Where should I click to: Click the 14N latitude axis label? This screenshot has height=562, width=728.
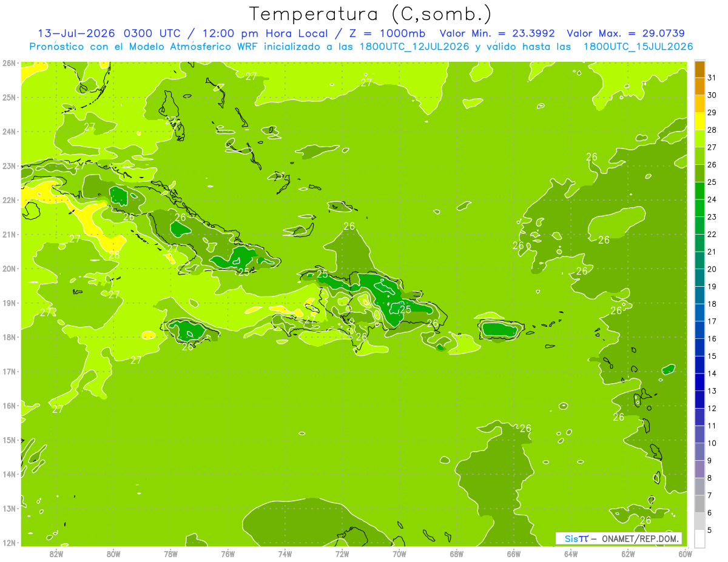tap(8, 474)
